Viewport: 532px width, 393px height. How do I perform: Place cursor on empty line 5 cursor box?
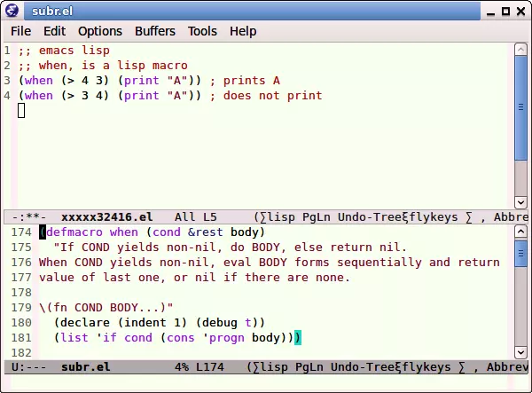tap(21, 111)
